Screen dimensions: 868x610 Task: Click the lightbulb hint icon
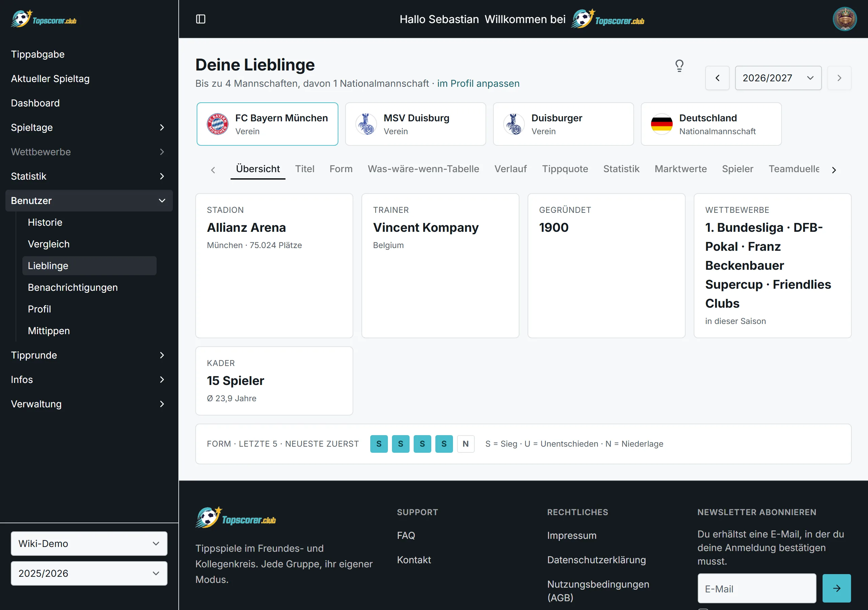(x=679, y=66)
